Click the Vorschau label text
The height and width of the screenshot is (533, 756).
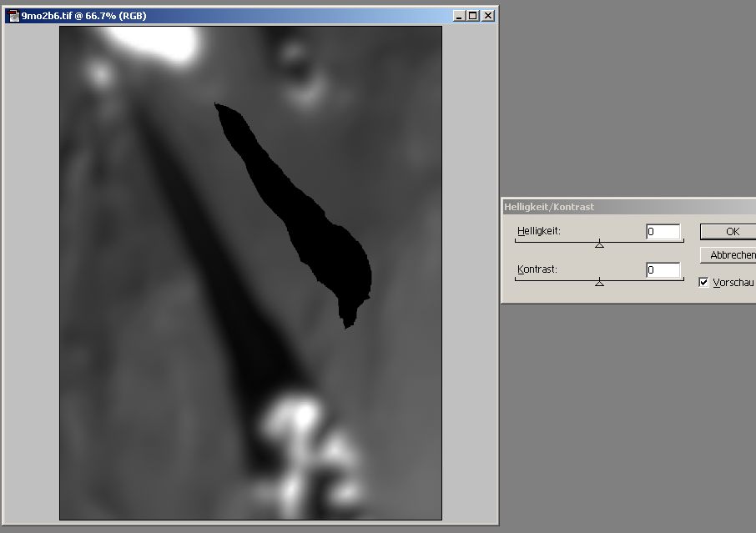click(733, 283)
